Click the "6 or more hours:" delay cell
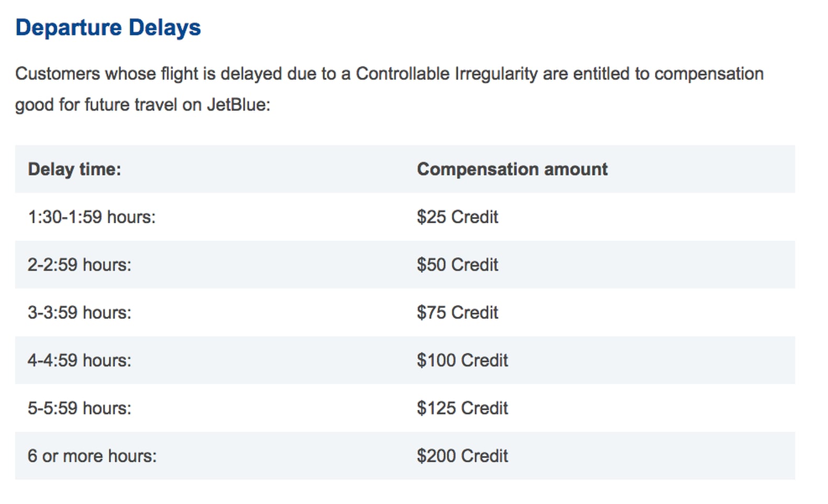The height and width of the screenshot is (504, 828). pyautogui.click(x=92, y=456)
